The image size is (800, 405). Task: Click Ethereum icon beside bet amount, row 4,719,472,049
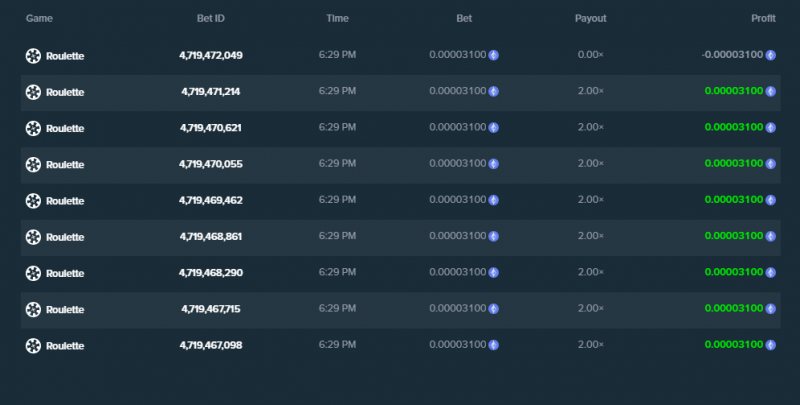[x=493, y=55]
